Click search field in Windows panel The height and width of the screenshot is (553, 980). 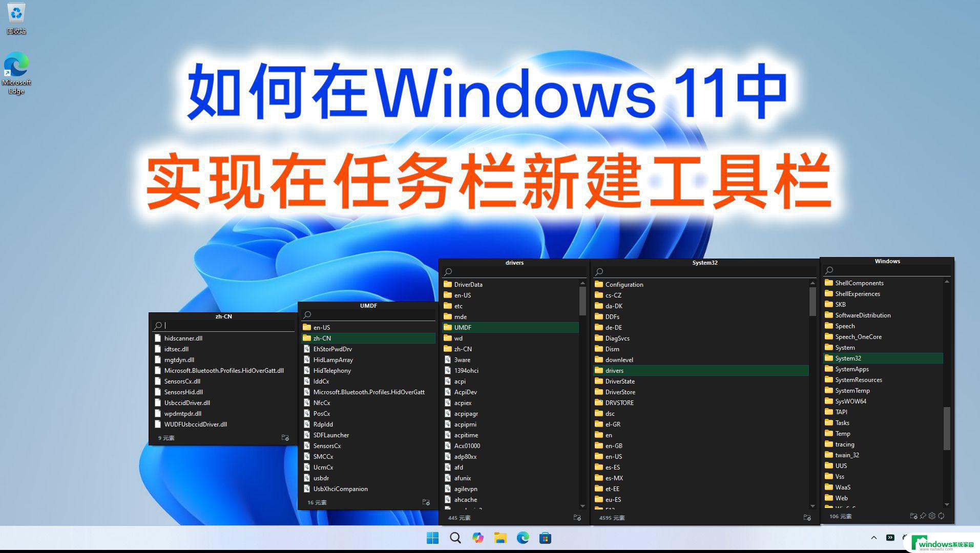887,270
